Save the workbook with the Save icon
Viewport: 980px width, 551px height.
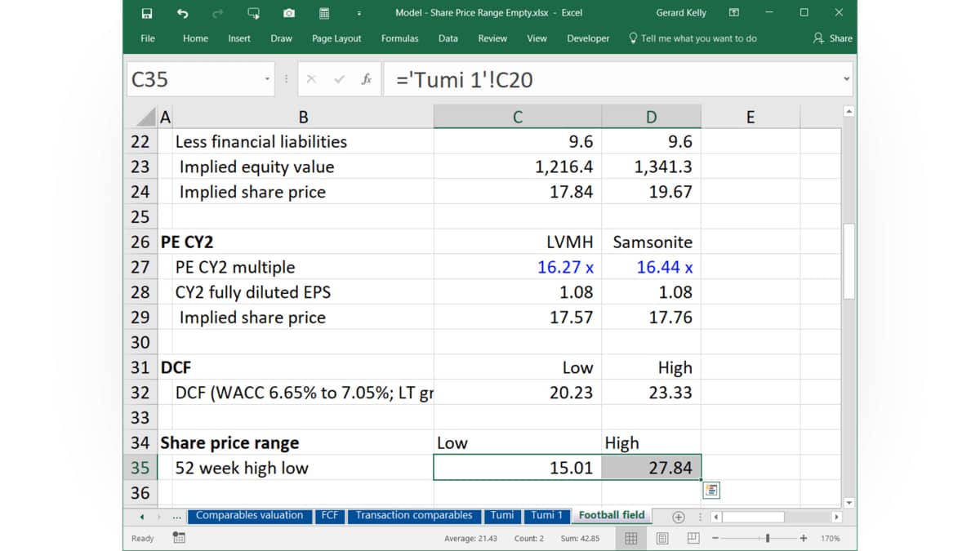tap(146, 13)
